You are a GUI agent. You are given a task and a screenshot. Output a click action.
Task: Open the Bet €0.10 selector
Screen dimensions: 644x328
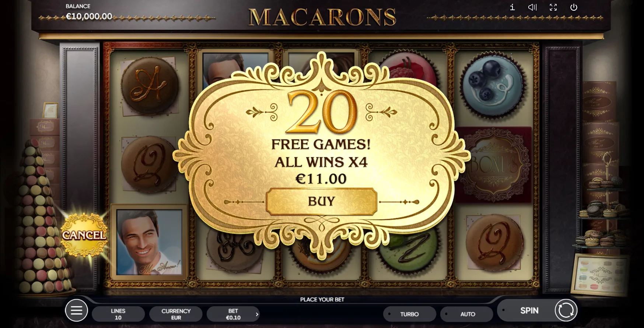[x=233, y=314]
